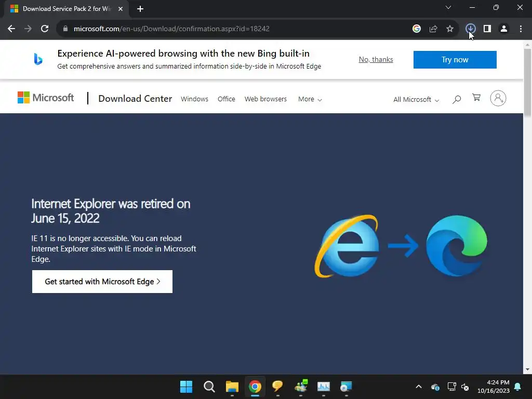532x399 pixels.
Task: Share this page icon
Action: click(433, 29)
